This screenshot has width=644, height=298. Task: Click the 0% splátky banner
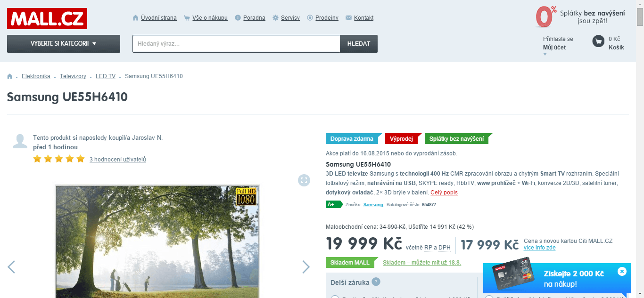[580, 17]
